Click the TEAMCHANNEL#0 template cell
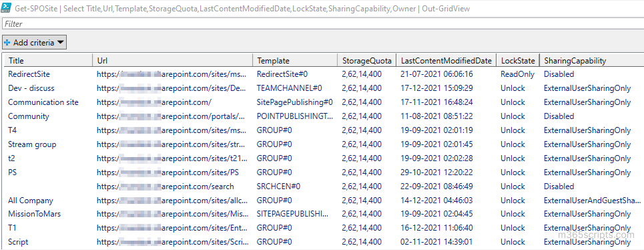Image resolution: width=644 pixels, height=250 pixels. pos(289,88)
